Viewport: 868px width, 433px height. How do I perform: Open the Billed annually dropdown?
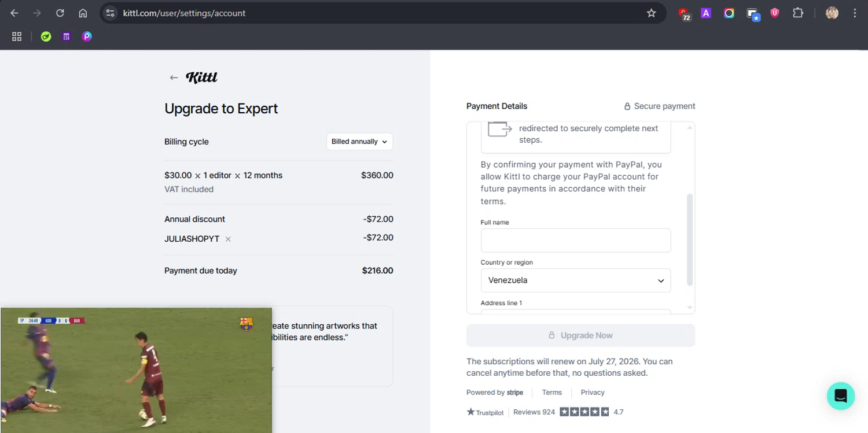359,142
